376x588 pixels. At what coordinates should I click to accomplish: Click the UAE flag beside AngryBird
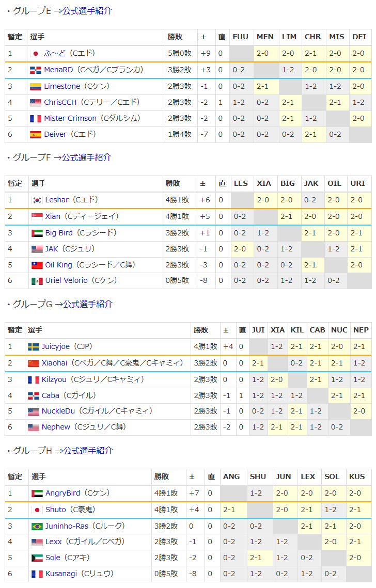coord(37,494)
